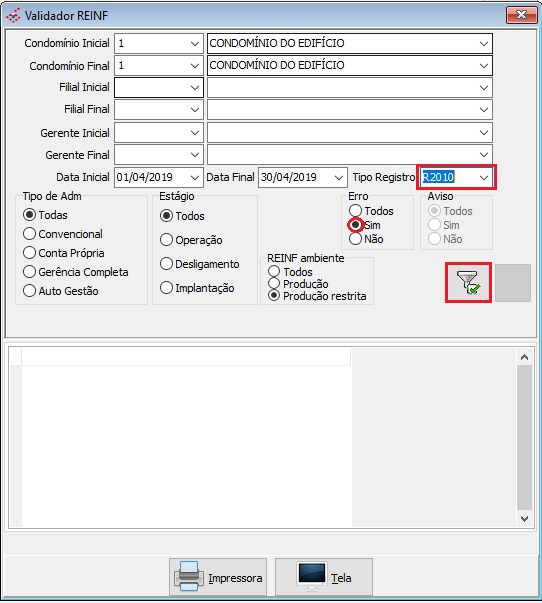The height and width of the screenshot is (603, 542).
Task: Select Operação stage radio button
Action: [166, 240]
